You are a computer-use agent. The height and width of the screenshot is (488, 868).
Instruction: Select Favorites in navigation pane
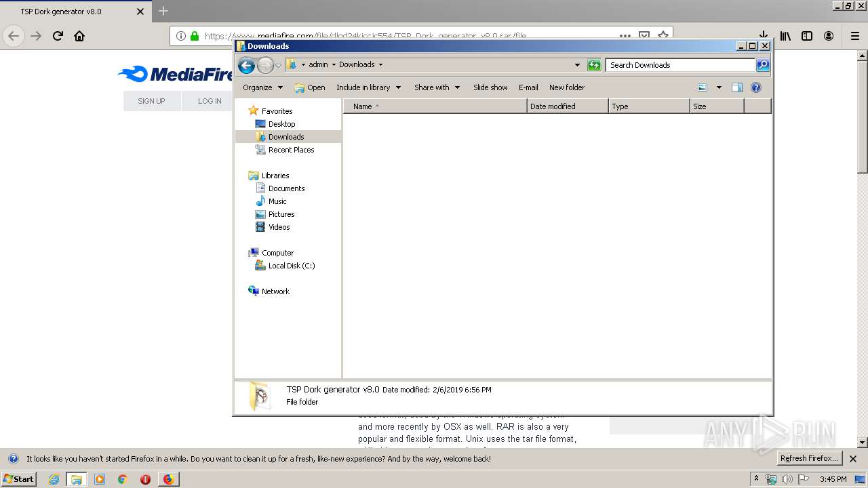coord(277,111)
